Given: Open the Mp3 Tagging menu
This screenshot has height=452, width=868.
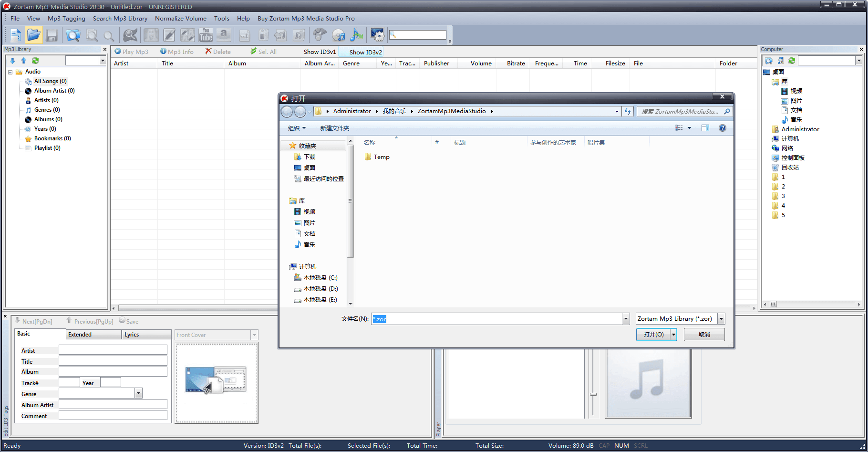Looking at the screenshot, I should pyautogui.click(x=66, y=19).
